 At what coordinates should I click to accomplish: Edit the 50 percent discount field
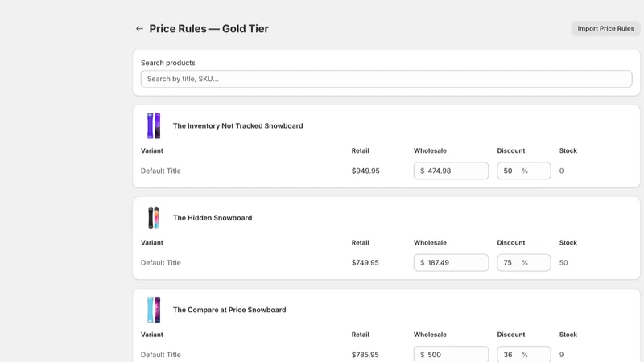pos(524,171)
